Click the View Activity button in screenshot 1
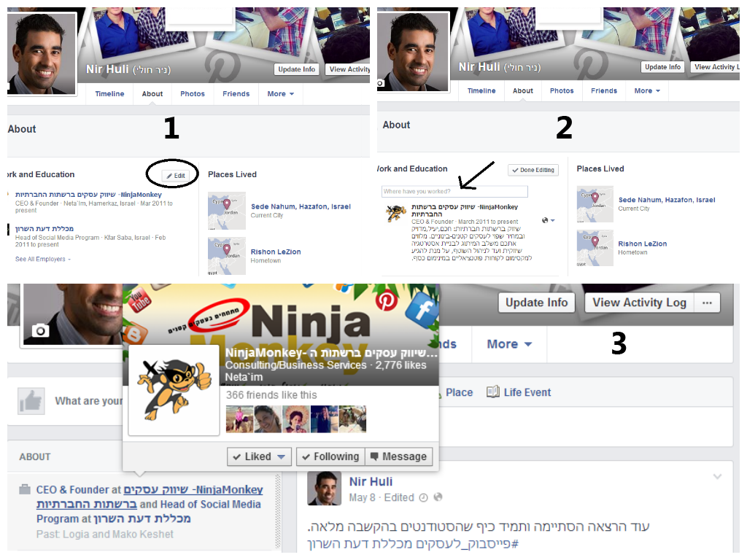Screen dimensions: 747x560 click(x=347, y=69)
